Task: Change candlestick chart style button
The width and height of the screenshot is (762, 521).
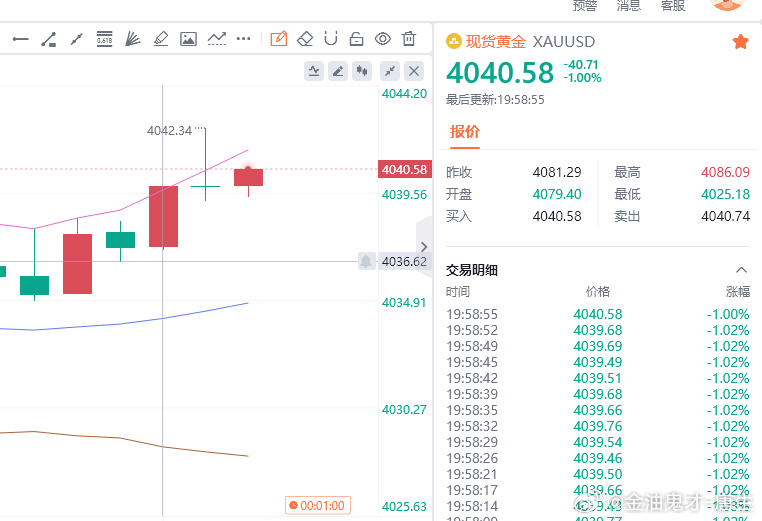Action: pos(362,71)
